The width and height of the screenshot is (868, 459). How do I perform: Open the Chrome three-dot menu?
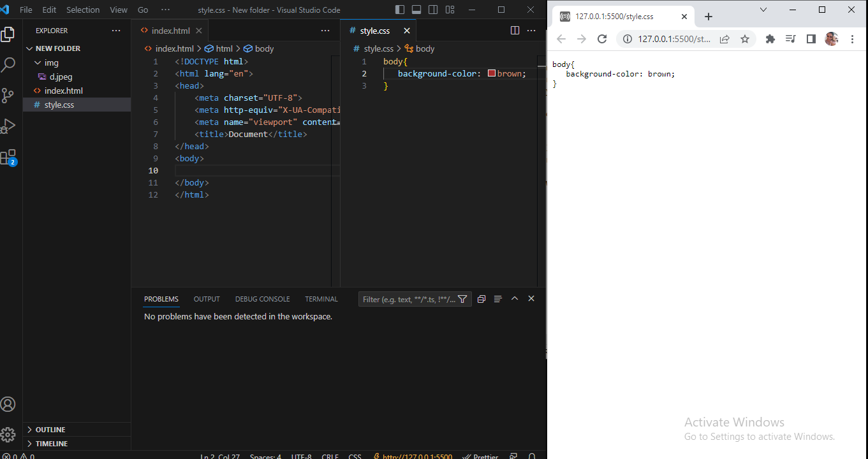tap(852, 39)
